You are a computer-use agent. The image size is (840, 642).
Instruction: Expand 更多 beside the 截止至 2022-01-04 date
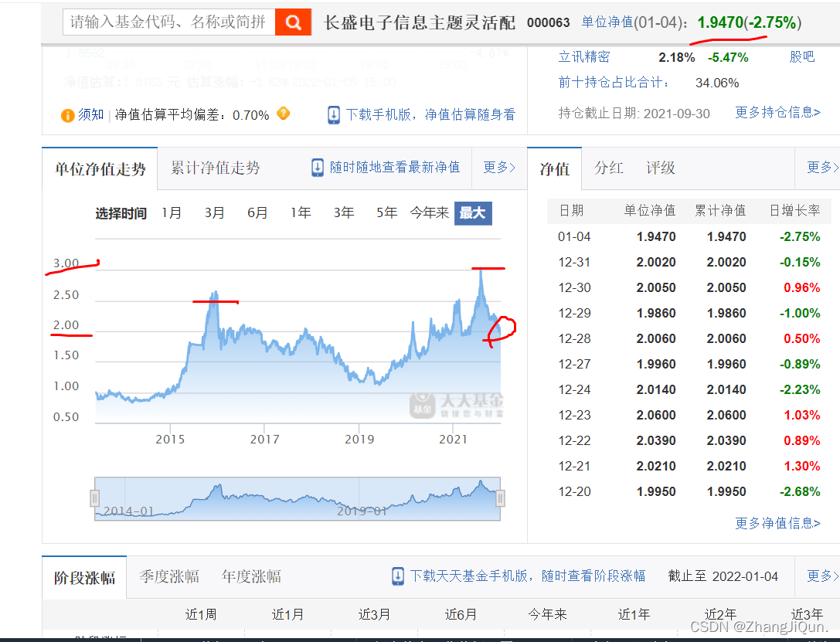point(822,576)
